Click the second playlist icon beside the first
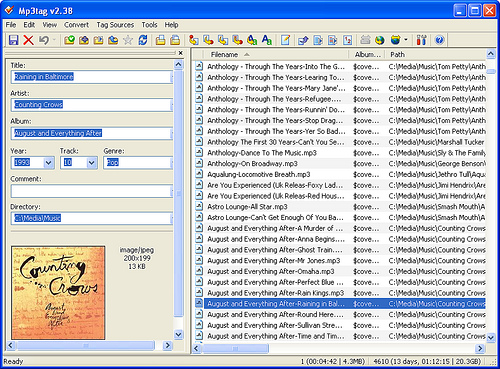Screen dimensions: 500x369 175,40
